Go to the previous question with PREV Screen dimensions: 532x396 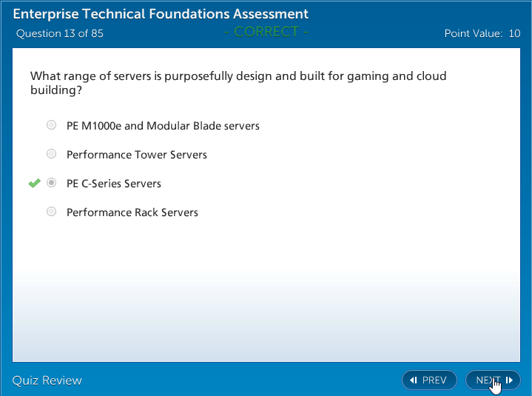point(429,380)
